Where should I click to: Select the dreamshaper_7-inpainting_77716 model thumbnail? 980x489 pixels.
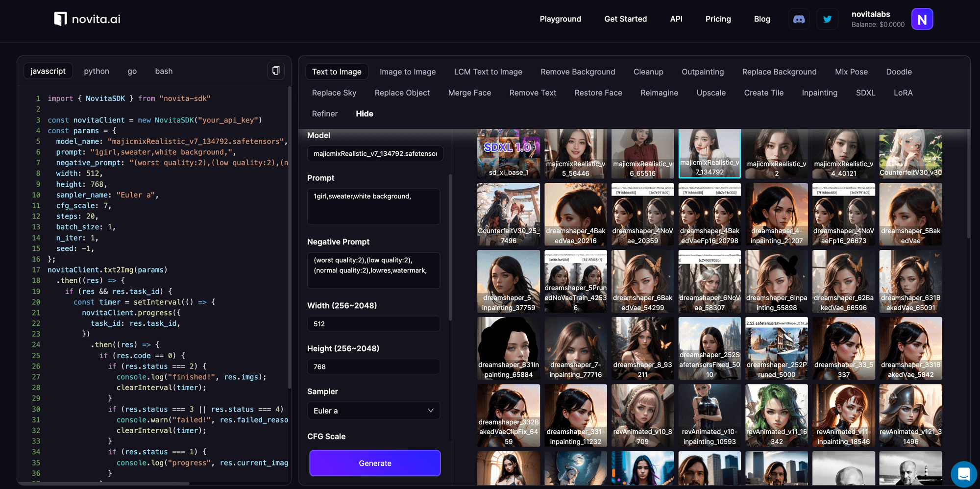click(576, 348)
